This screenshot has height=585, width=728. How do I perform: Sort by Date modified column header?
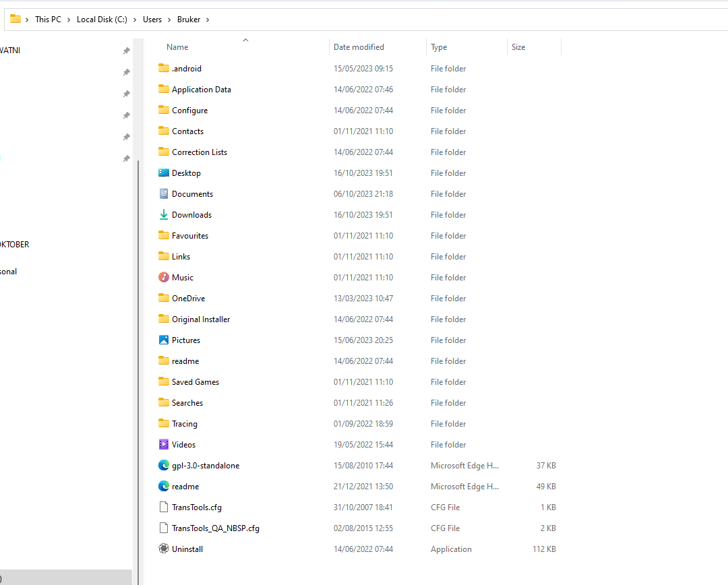359,47
